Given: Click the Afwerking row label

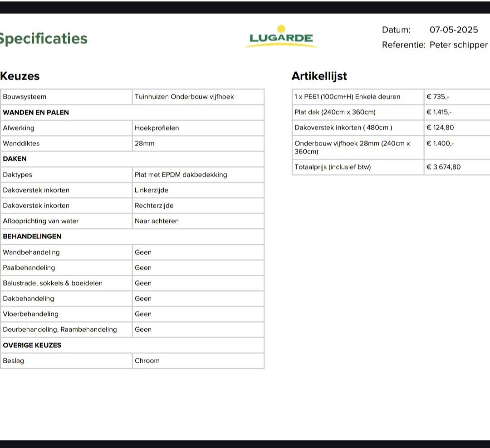Looking at the screenshot, I should [19, 128].
